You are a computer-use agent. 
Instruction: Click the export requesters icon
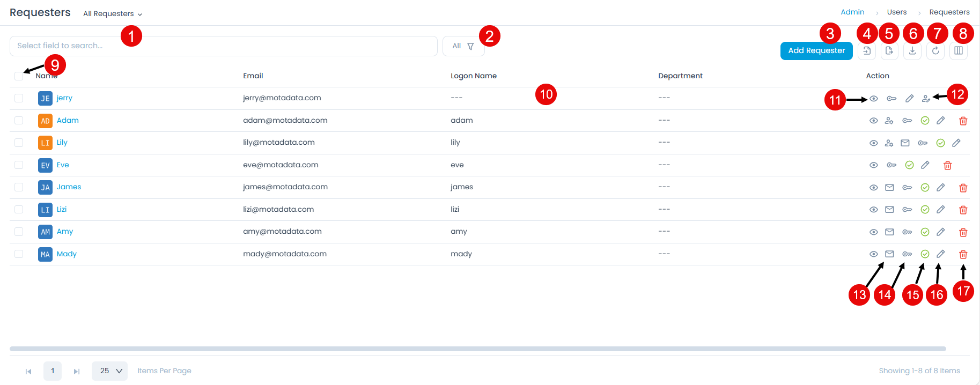coord(889,51)
